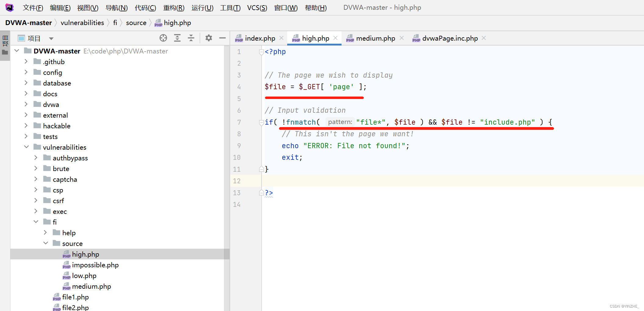Collapse the fi folder
644x311 pixels.
36,222
